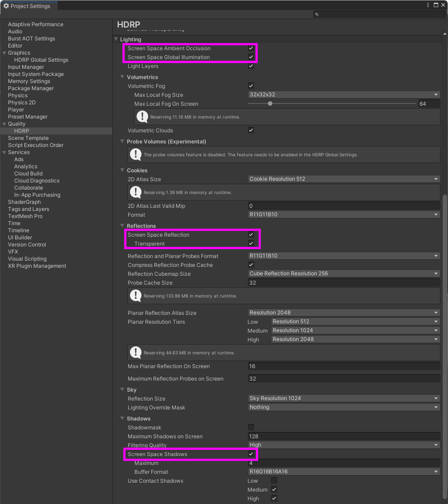This screenshot has width=448, height=504.
Task: Select Player settings category
Action: [16, 110]
